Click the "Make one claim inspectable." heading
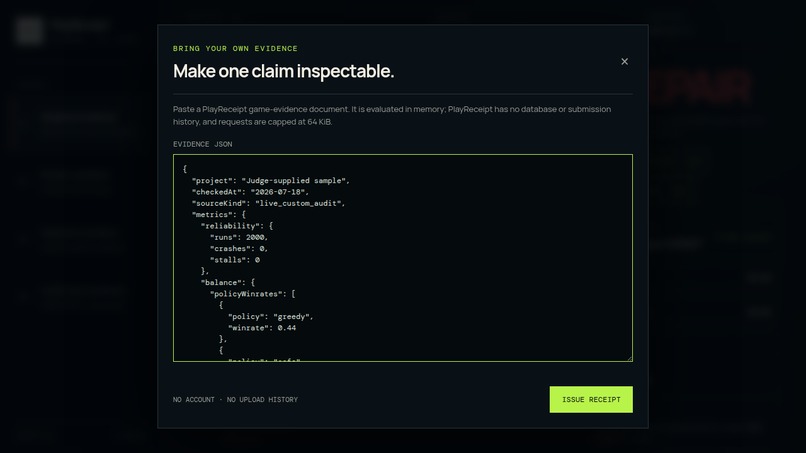Screen dimensions: 806x453 coord(284,71)
